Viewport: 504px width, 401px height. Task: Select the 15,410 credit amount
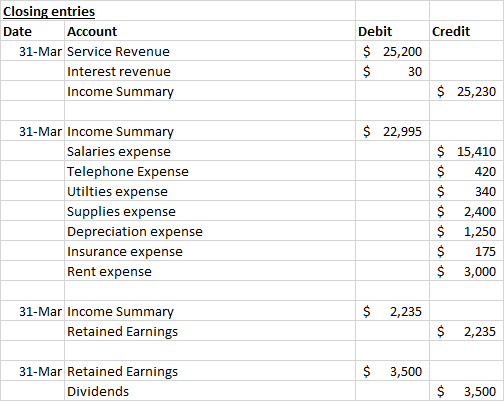(466, 151)
